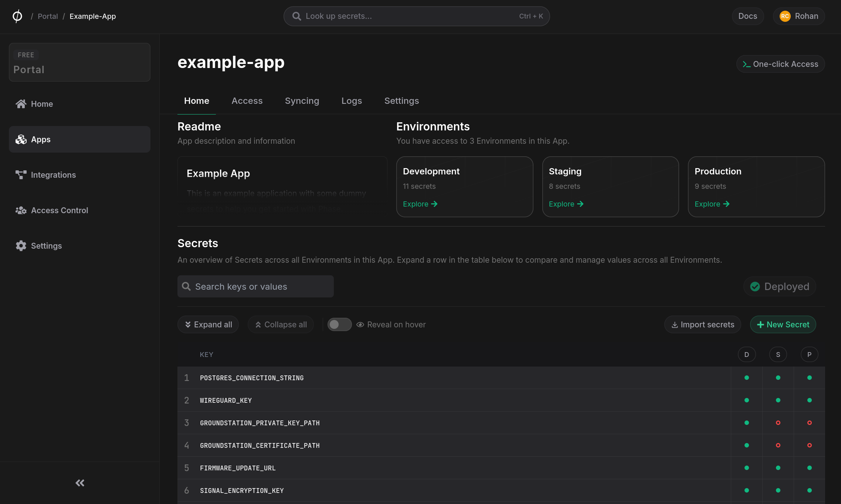Open Integrations from the sidebar
Screen dimensions: 841x504
coord(53,175)
